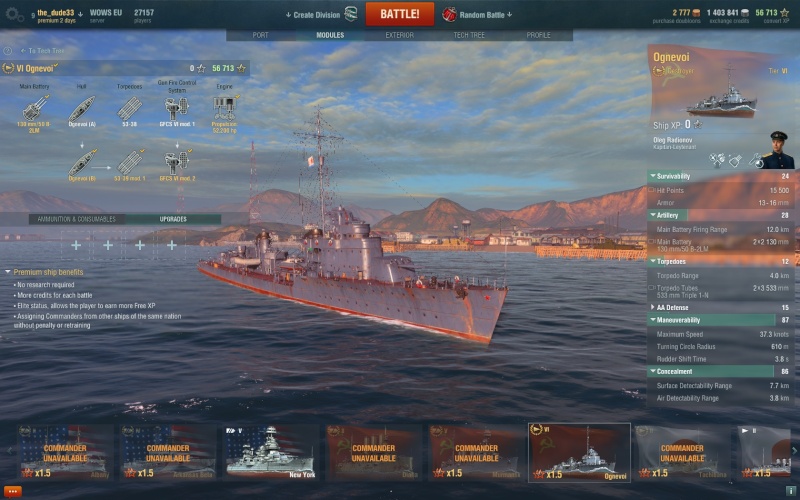This screenshot has width=800, height=500.
Task: Select the GFCS VI mod. 2 icon
Action: (x=177, y=163)
